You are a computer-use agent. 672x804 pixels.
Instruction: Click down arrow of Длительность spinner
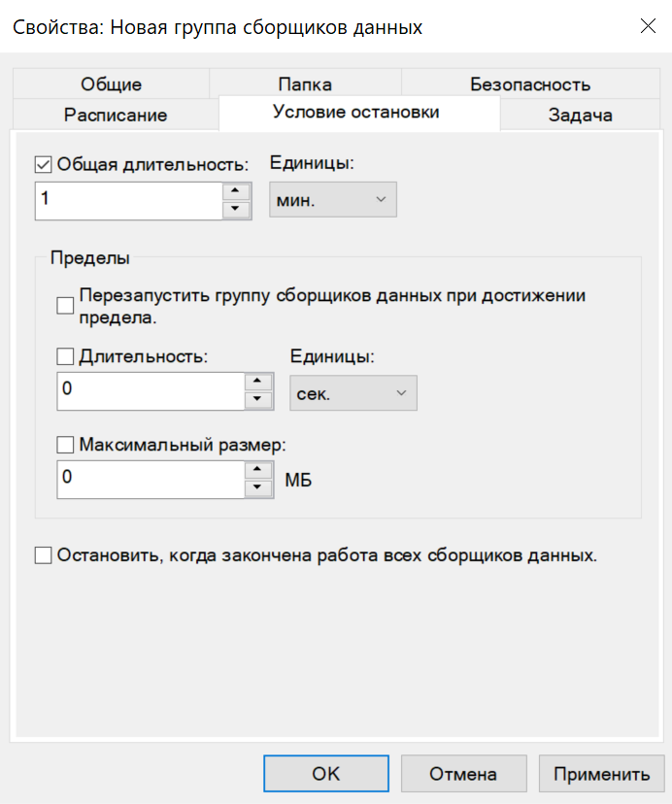[257, 399]
